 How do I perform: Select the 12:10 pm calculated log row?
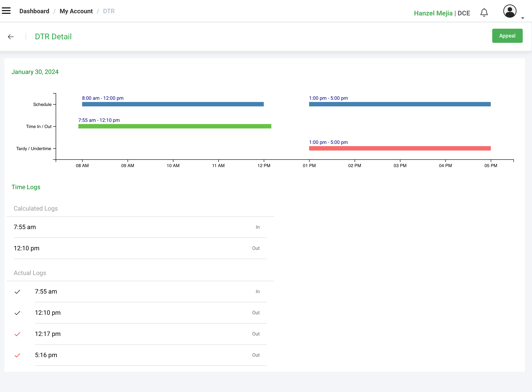(x=140, y=248)
